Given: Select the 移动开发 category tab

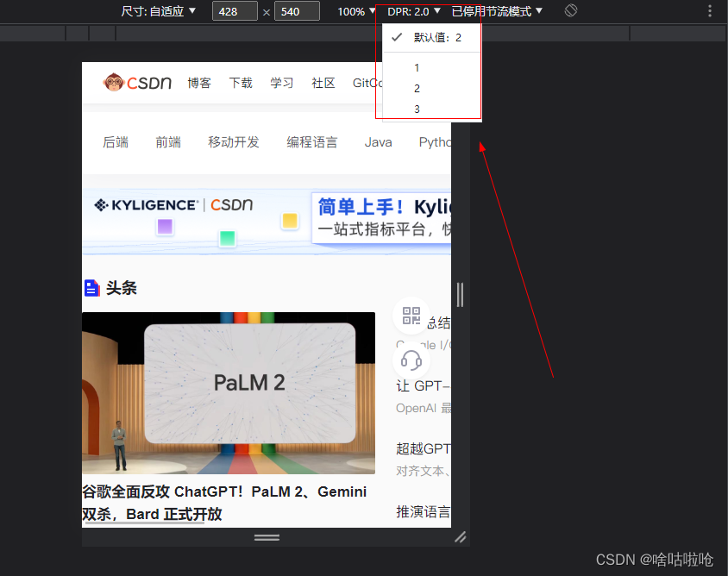Looking at the screenshot, I should (234, 142).
